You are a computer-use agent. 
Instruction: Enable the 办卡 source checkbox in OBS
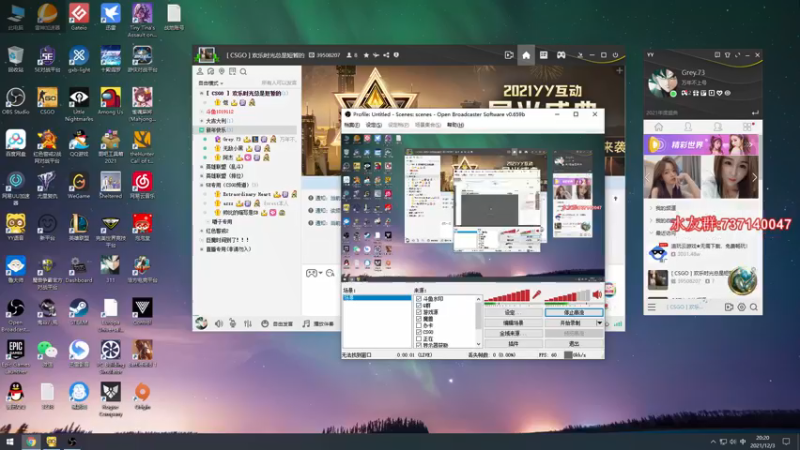[x=419, y=326]
